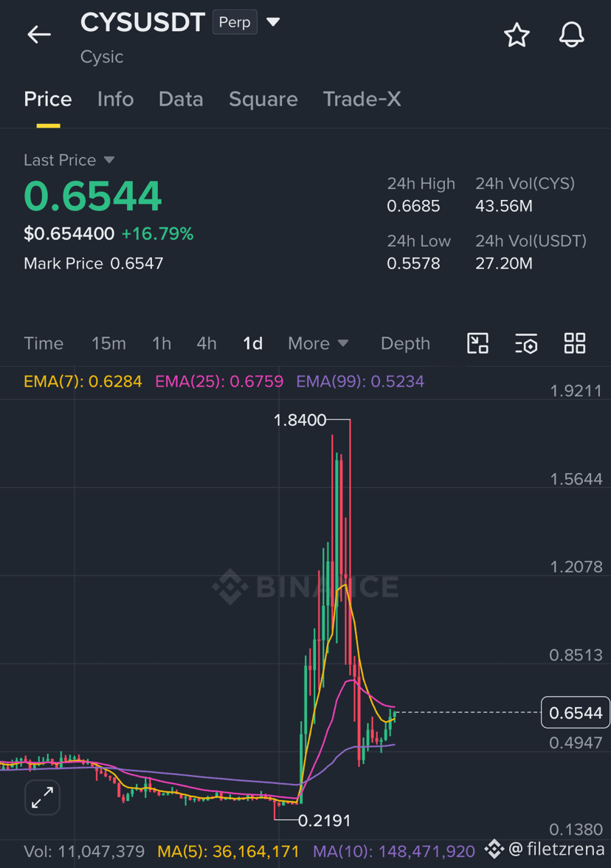Image resolution: width=611 pixels, height=868 pixels.
Task: Tap the 0.2191 low price marker
Action: (x=325, y=821)
